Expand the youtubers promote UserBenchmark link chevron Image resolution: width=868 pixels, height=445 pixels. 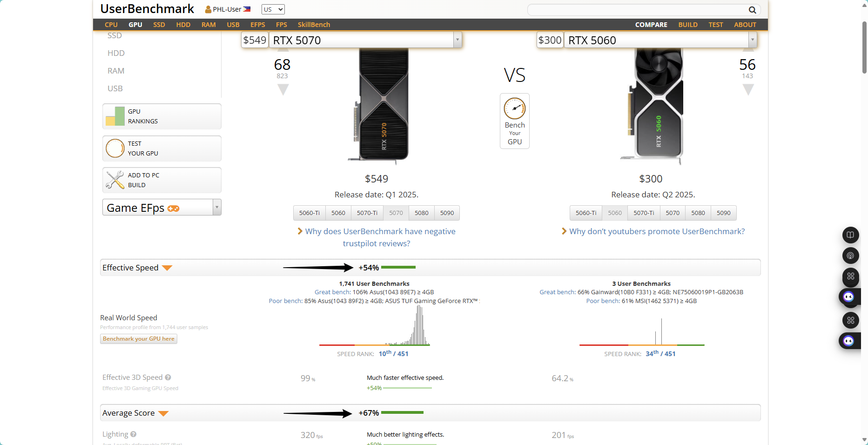564,231
